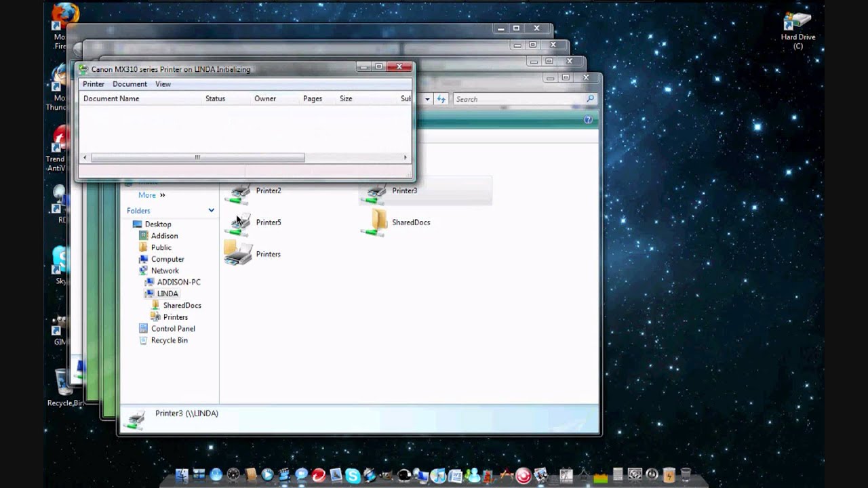Click the refresh arrows beside the search box

point(441,99)
